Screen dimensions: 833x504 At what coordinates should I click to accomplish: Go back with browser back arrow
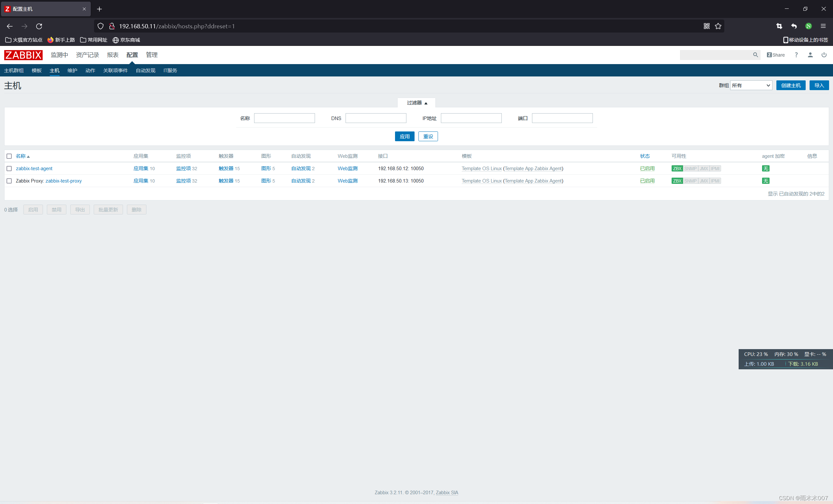(x=9, y=26)
